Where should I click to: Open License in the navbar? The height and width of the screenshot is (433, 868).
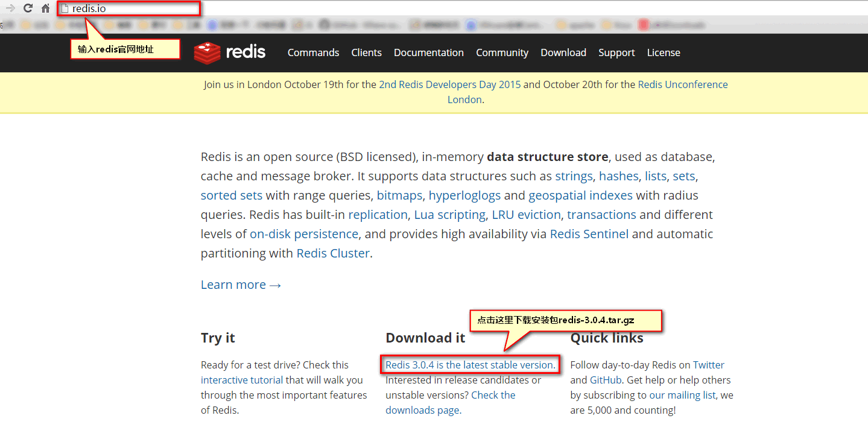[664, 52]
